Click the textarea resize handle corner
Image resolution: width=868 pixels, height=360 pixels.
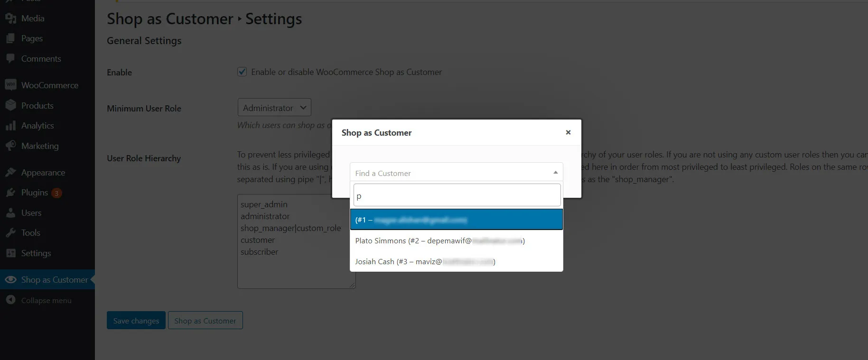352,285
